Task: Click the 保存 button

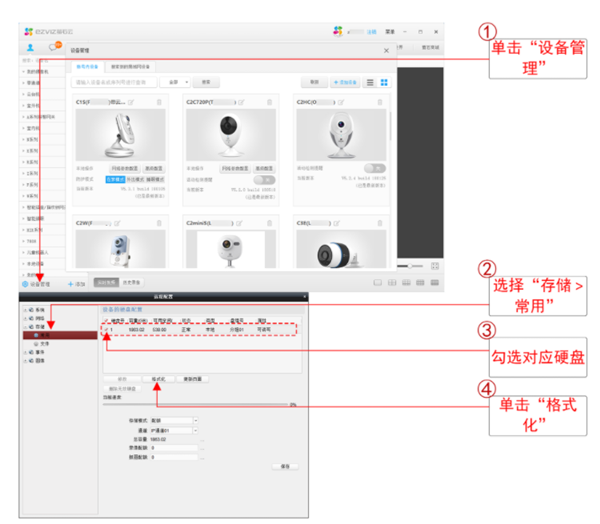Action: [x=285, y=466]
